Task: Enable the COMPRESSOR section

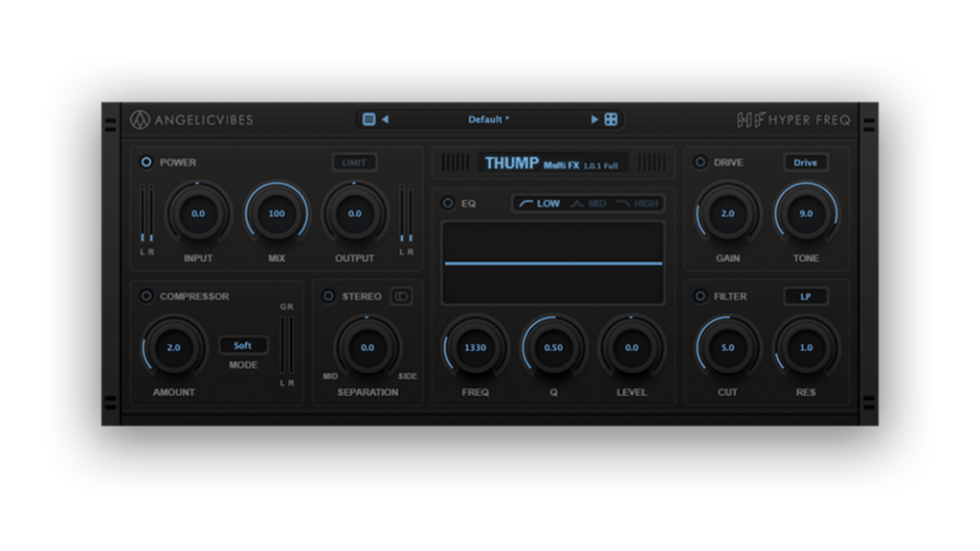Action: [146, 297]
